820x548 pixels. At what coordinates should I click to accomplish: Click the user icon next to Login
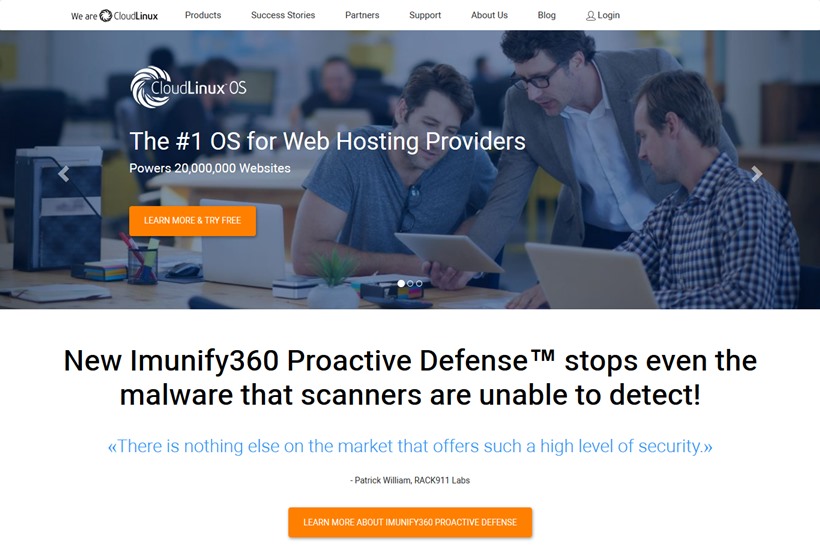590,16
